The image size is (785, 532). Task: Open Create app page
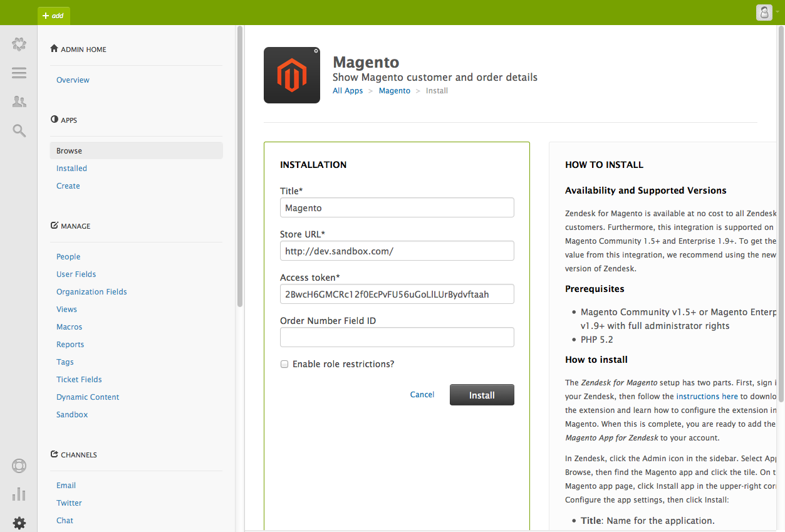(x=68, y=186)
